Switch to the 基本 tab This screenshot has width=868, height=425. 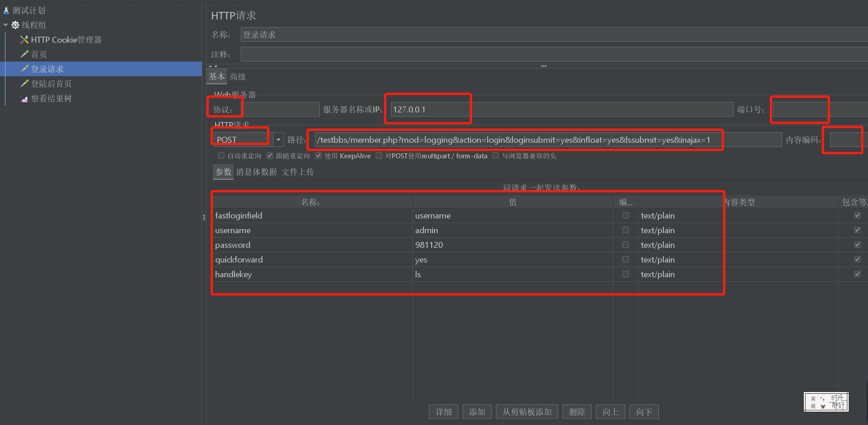217,77
